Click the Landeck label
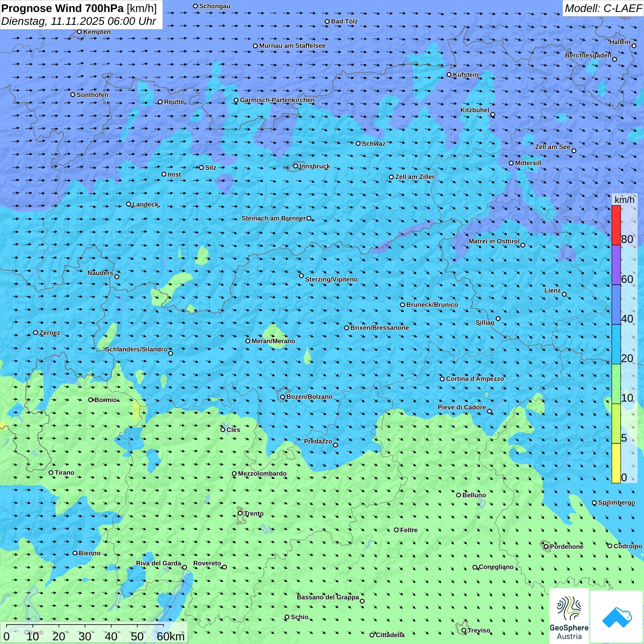The height and width of the screenshot is (644, 644). coord(145,204)
